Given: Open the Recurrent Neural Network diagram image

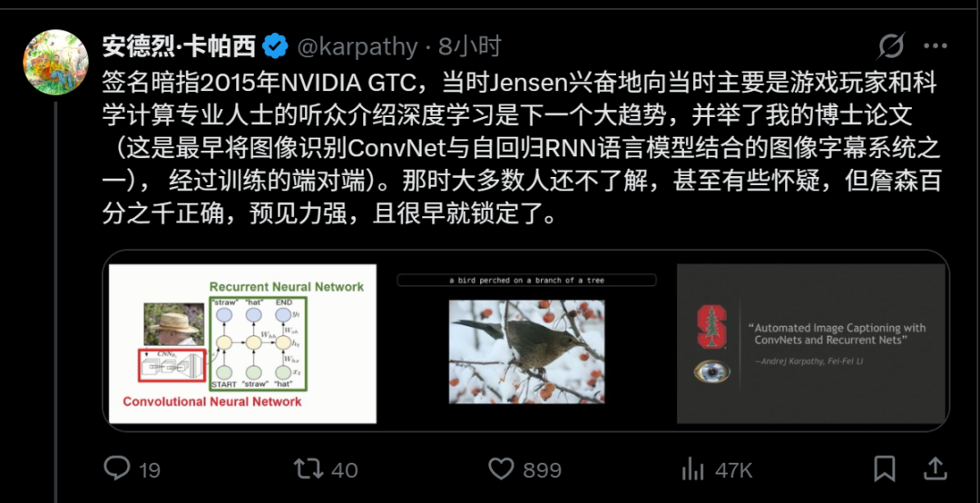Looking at the screenshot, I should (242, 343).
